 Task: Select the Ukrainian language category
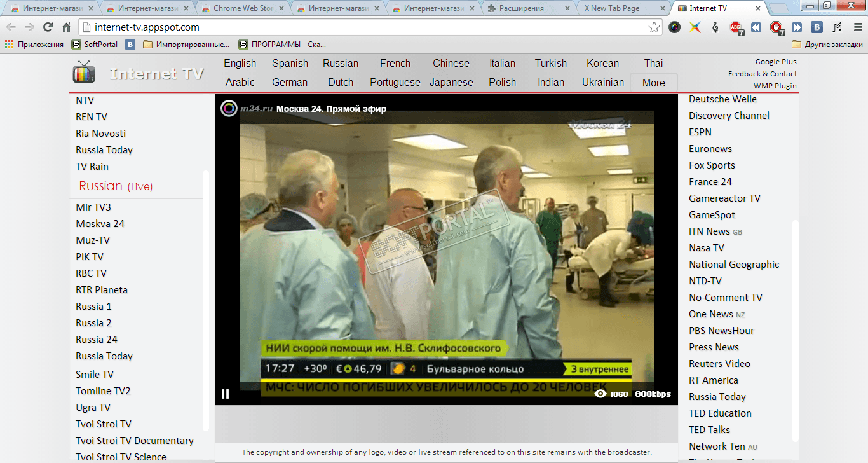coord(603,83)
